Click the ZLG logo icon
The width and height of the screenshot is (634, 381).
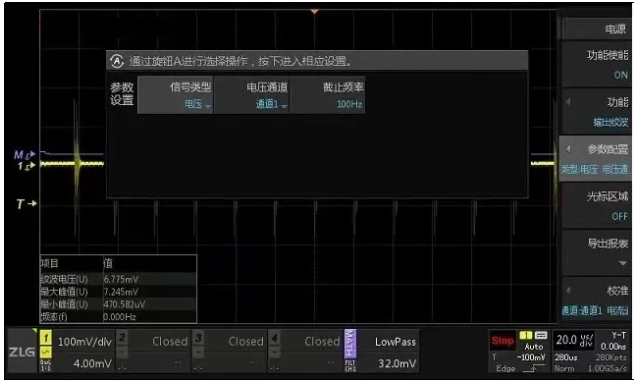[x=22, y=351]
